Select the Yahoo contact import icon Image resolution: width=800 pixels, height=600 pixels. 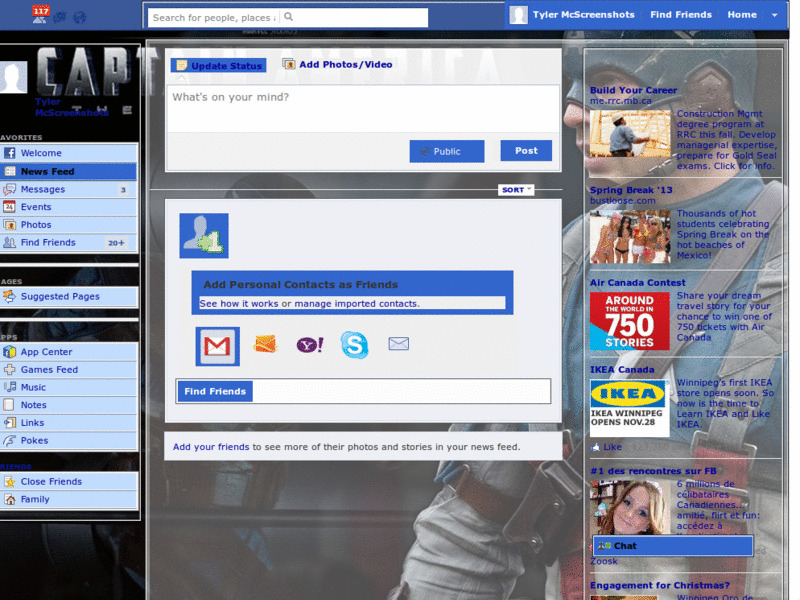310,345
